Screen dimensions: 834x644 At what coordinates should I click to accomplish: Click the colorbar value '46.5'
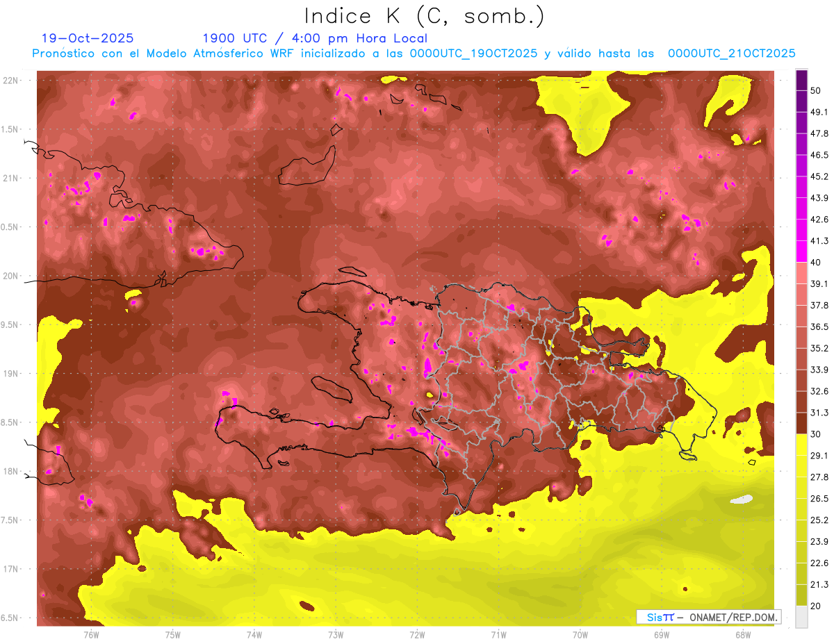tap(819, 155)
